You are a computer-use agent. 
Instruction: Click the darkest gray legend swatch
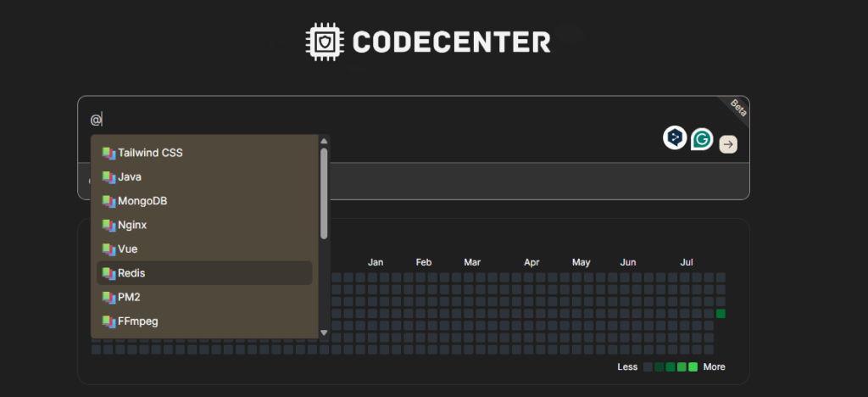648,367
